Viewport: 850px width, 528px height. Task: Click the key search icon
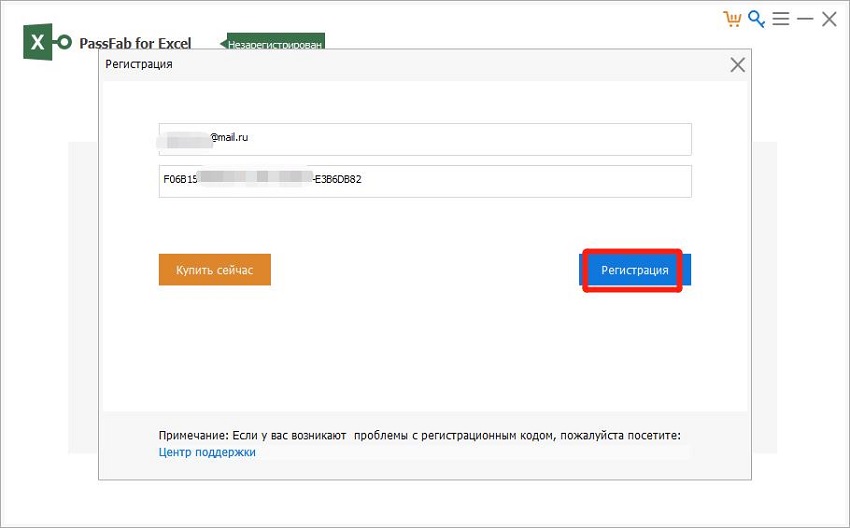tap(756, 19)
